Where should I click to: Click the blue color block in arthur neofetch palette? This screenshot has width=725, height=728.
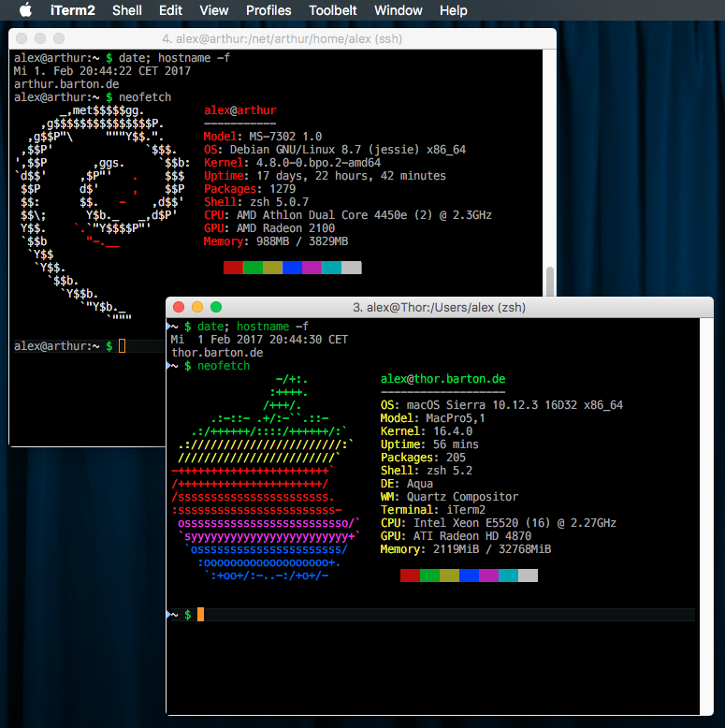(x=292, y=268)
